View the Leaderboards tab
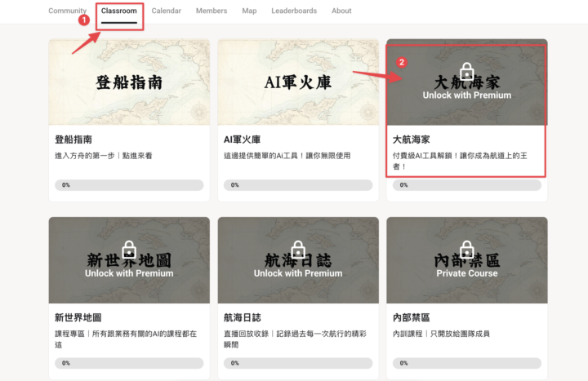588x381 pixels. point(294,11)
